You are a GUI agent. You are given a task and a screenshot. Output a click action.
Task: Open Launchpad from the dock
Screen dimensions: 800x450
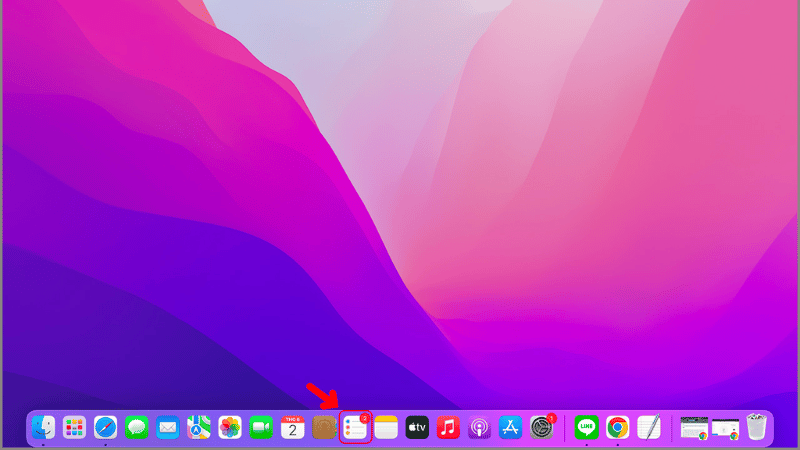pyautogui.click(x=74, y=428)
